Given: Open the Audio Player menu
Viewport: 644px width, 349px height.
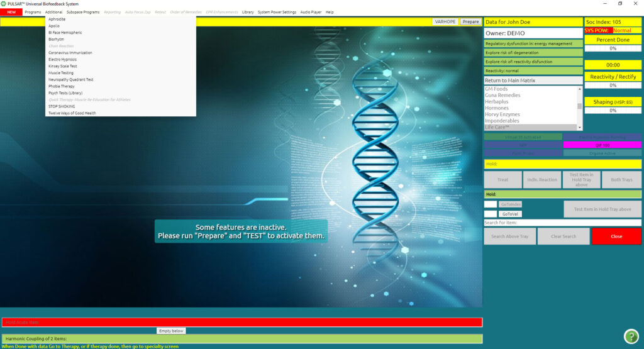Looking at the screenshot, I should [311, 12].
